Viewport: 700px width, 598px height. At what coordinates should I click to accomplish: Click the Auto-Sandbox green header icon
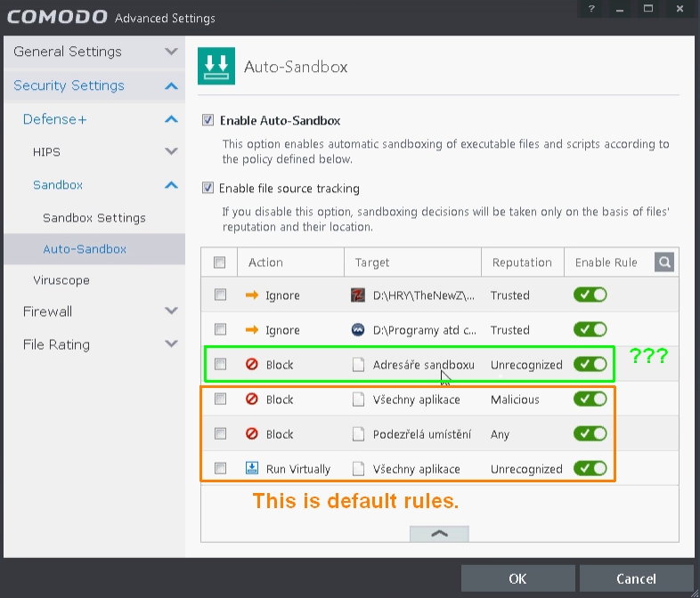tap(214, 67)
